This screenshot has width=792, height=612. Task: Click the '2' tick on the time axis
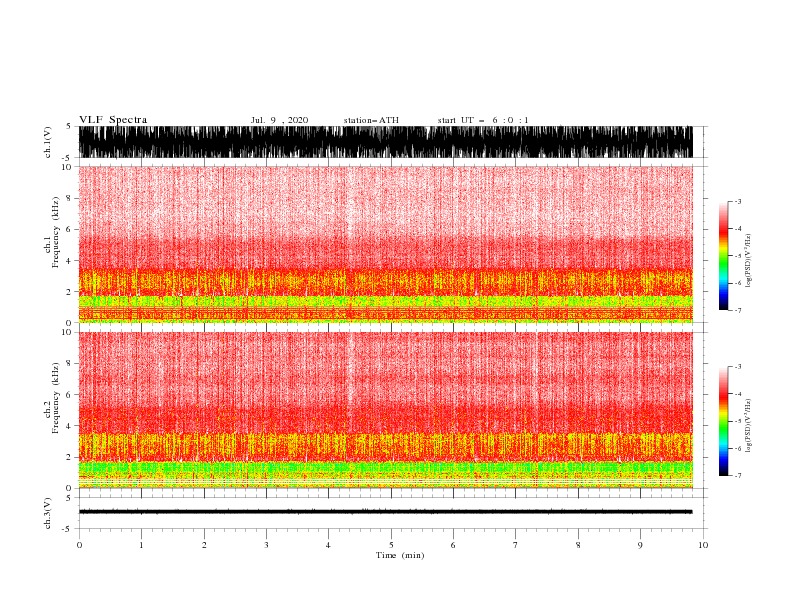coord(204,545)
